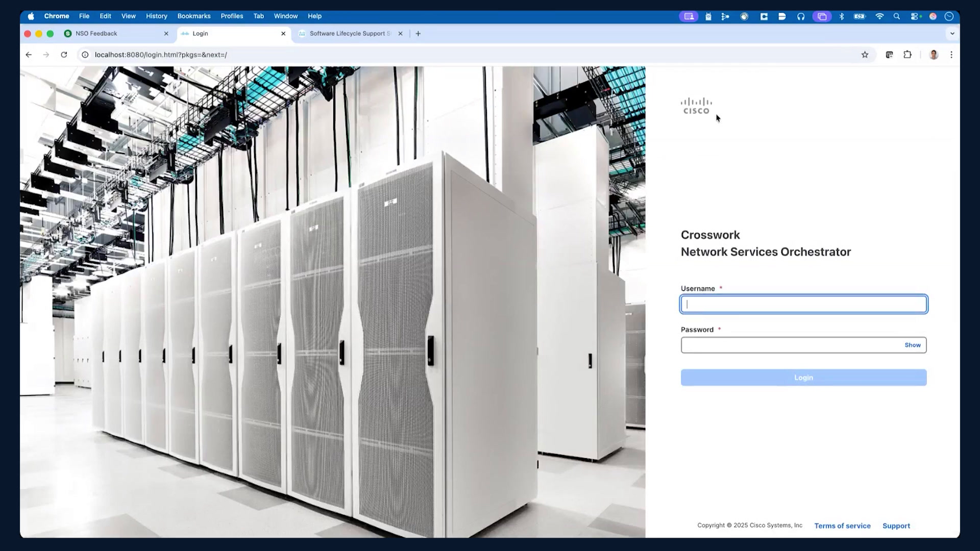Close the Login tab
Screen dimensions: 980x551
tap(283, 34)
